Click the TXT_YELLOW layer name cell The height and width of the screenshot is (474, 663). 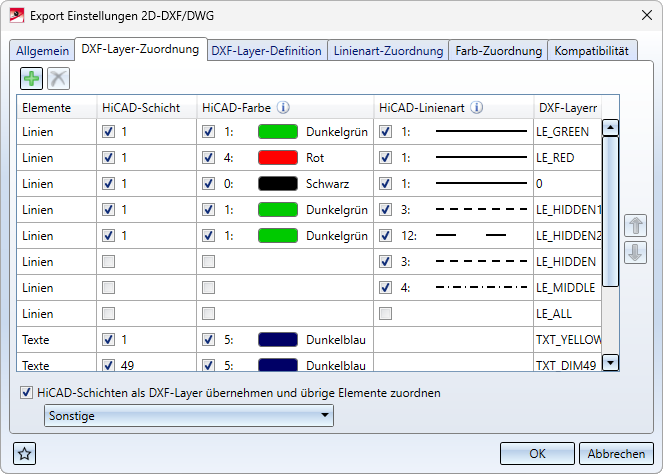[x=567, y=340]
